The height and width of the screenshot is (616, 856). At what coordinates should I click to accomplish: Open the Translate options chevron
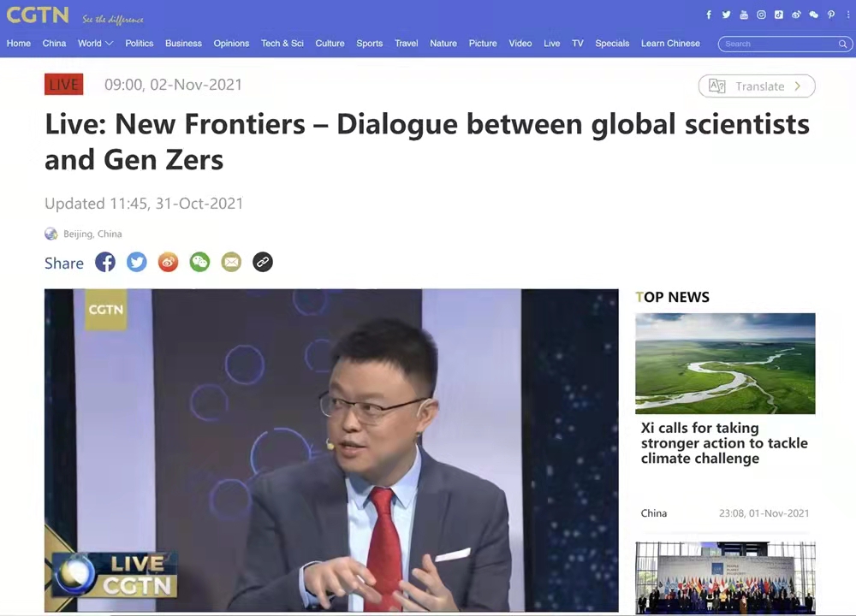click(x=798, y=86)
